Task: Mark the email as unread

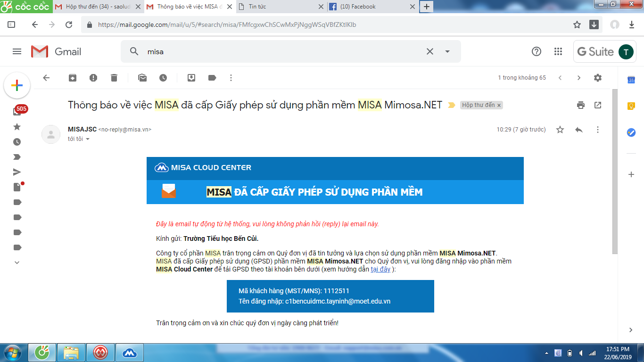Action: click(x=142, y=78)
